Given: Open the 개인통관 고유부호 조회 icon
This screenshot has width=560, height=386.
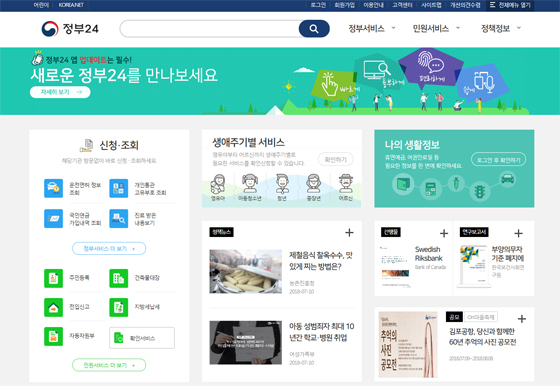Looking at the screenshot, I should 119,188.
